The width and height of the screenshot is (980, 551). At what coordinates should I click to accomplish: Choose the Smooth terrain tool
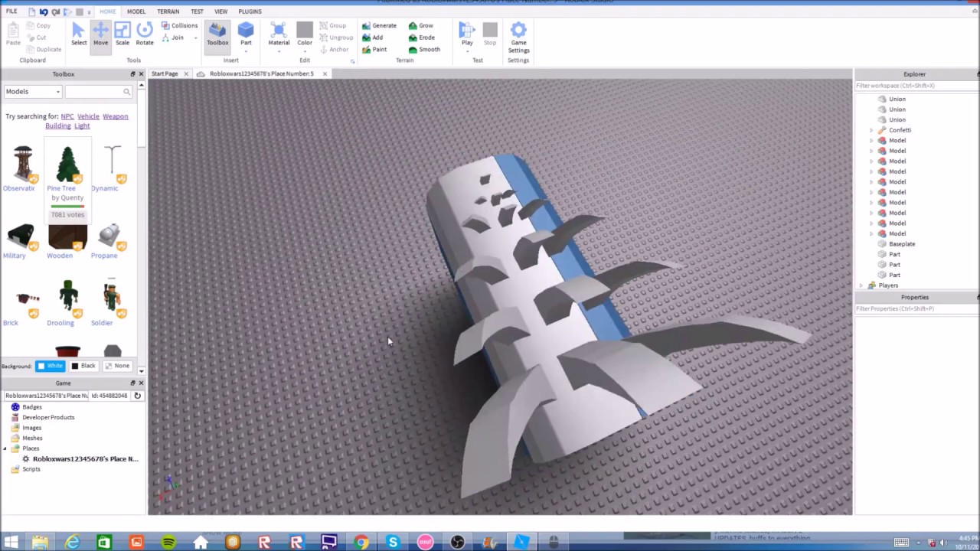tap(424, 50)
